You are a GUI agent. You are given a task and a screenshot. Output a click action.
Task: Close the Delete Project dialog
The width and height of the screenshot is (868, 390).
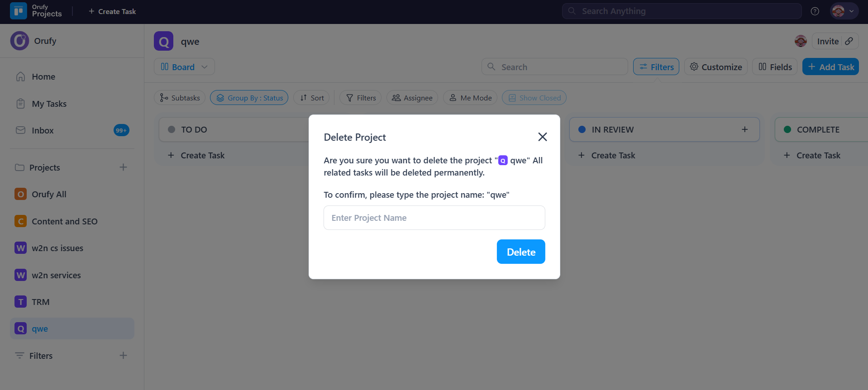[542, 137]
